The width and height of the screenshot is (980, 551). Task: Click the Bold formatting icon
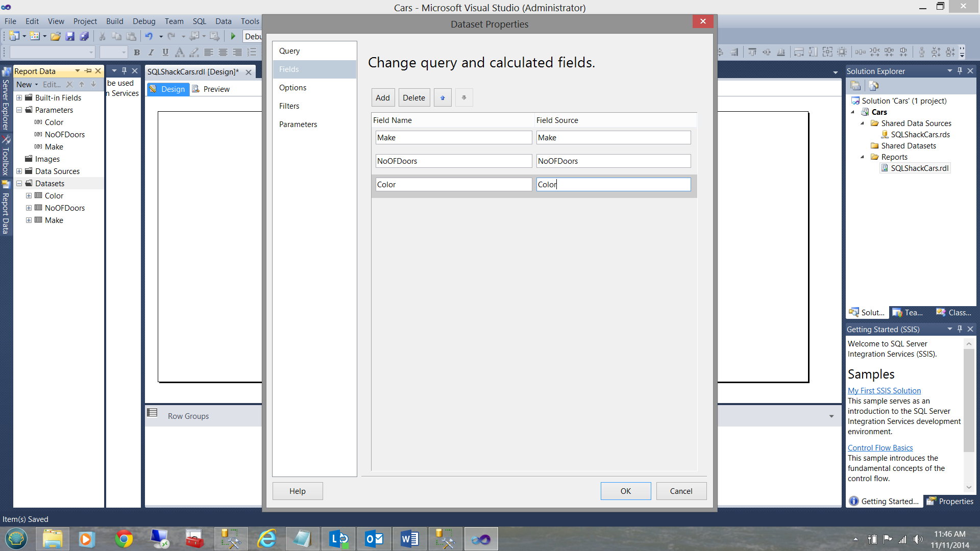click(136, 52)
